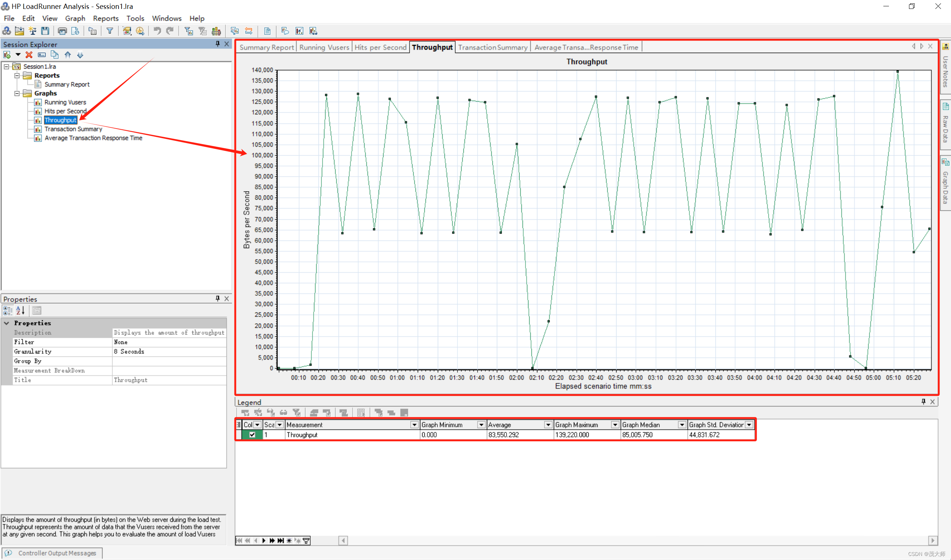Unpin the Legend panel
Image resolution: width=951 pixels, height=560 pixels.
coord(923,401)
